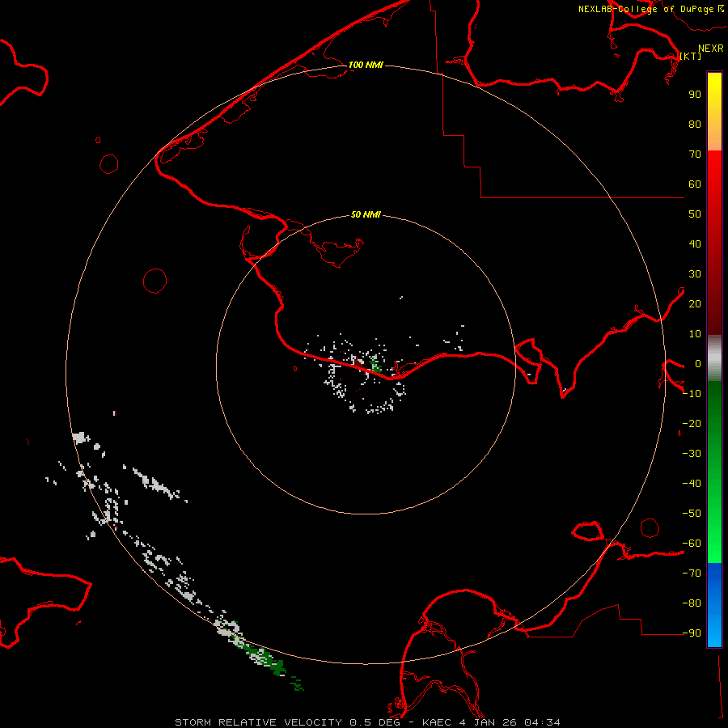728x728 pixels.
Task: Click the '80' scale value
Action: point(695,125)
